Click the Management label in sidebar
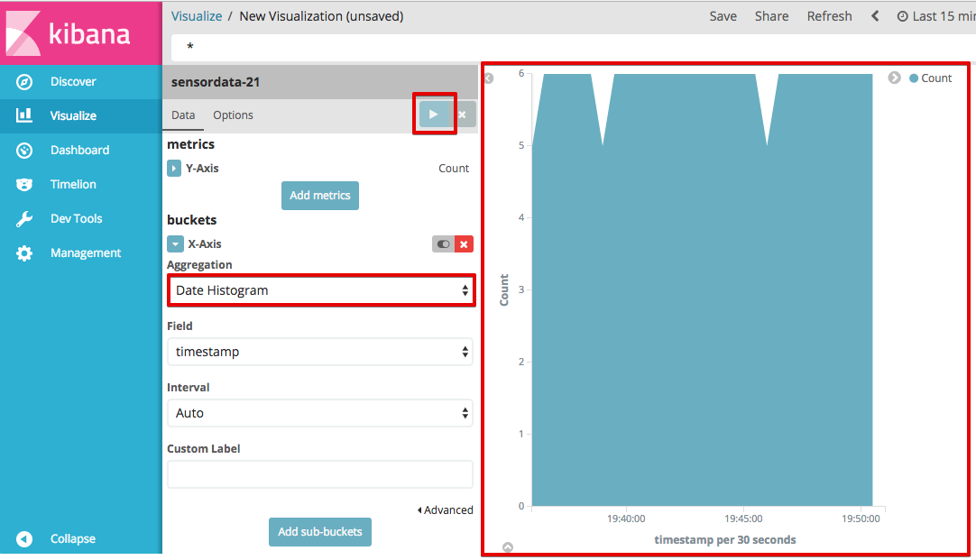 pyautogui.click(x=86, y=252)
